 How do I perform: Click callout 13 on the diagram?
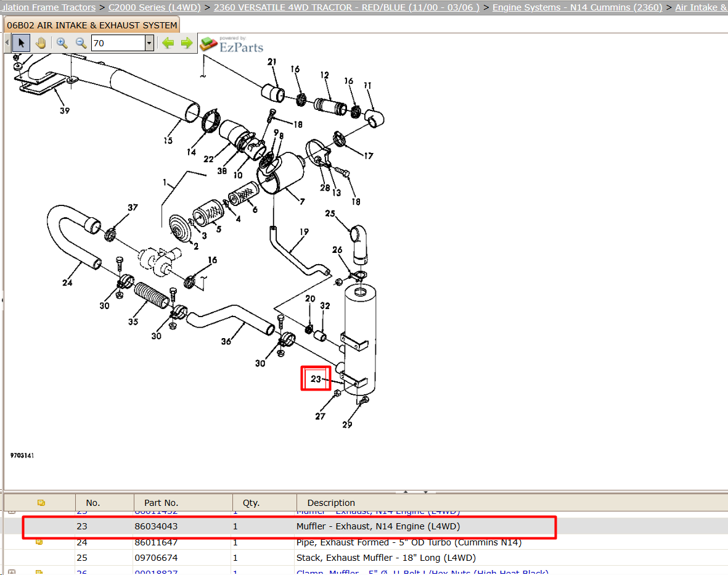pos(336,192)
